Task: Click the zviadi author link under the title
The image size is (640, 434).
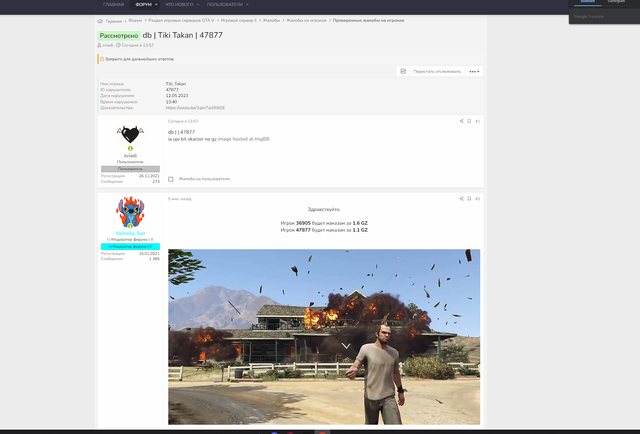Action: (107, 45)
